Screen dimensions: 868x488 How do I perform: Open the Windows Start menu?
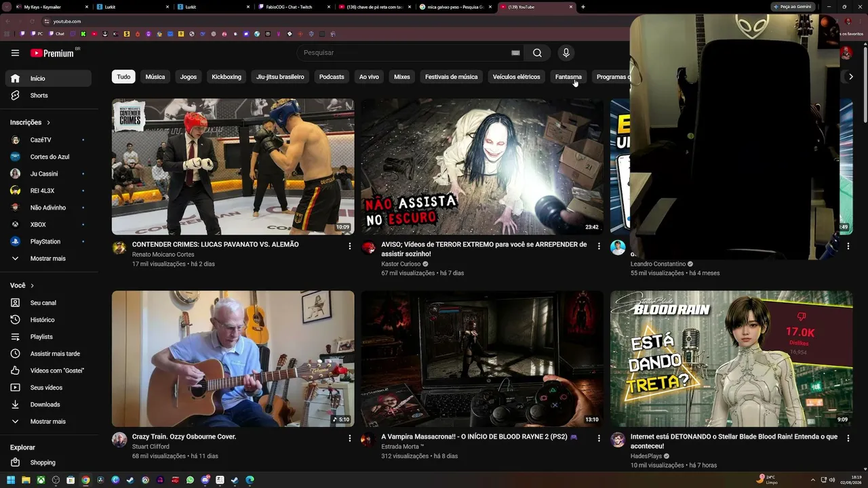(x=11, y=480)
